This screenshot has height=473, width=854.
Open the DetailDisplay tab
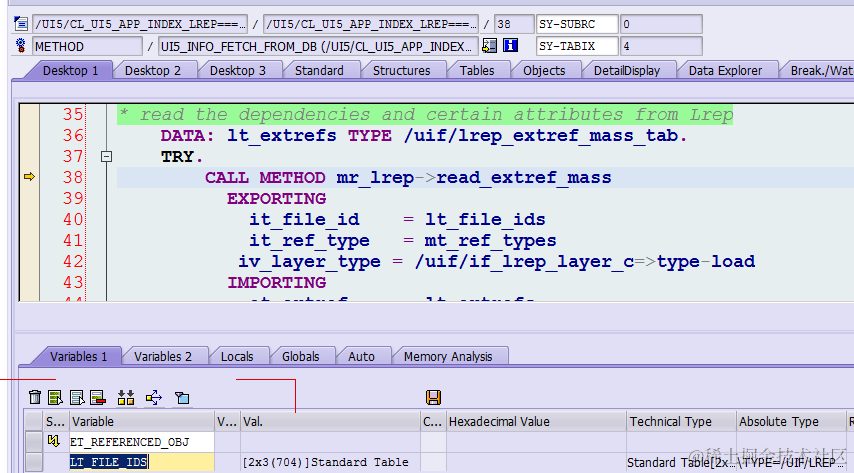pyautogui.click(x=627, y=70)
